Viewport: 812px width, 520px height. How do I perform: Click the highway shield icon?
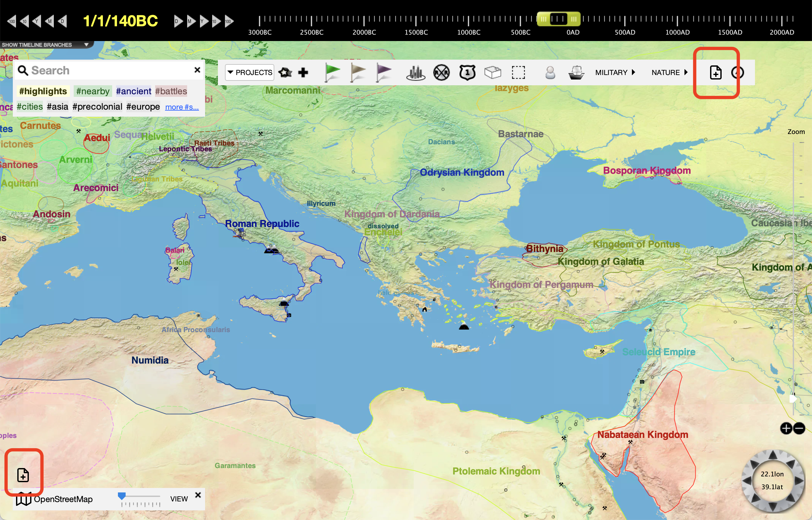tap(467, 72)
